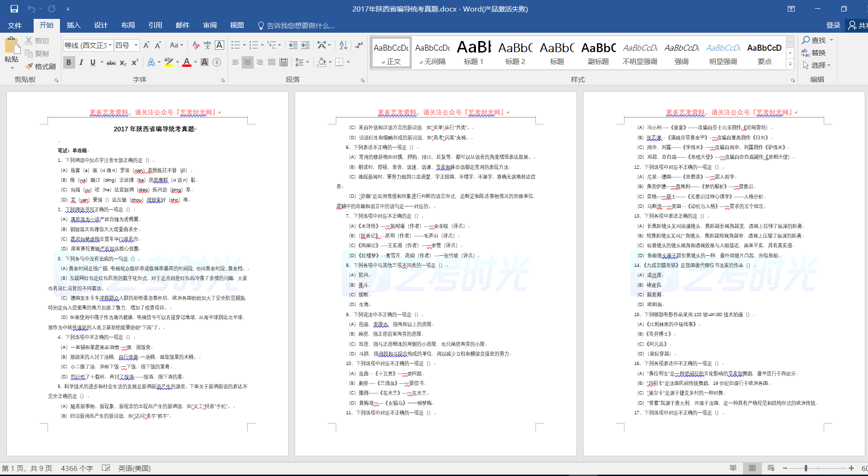Sort text with the A-Z sort icon
The width and height of the screenshot is (868, 476).
click(x=343, y=45)
